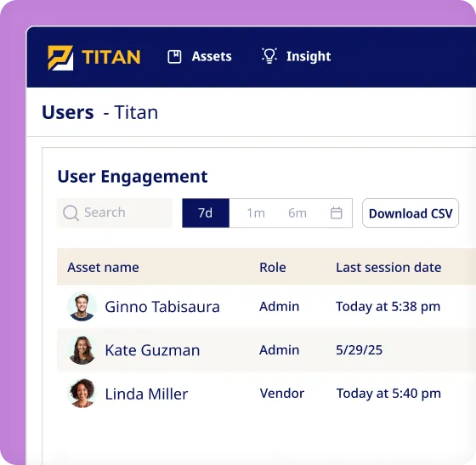Click Admin role in Ginno Tabisaura row
This screenshot has height=465, width=476.
pos(280,307)
